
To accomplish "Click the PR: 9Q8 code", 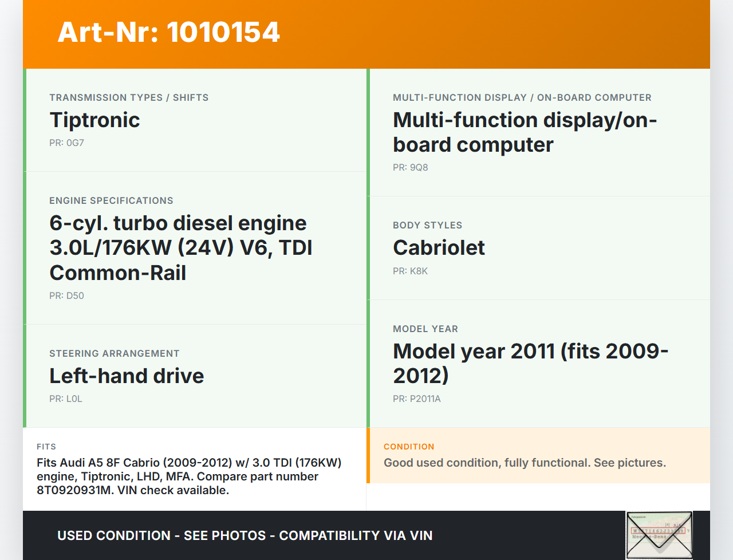I will pos(410,168).
